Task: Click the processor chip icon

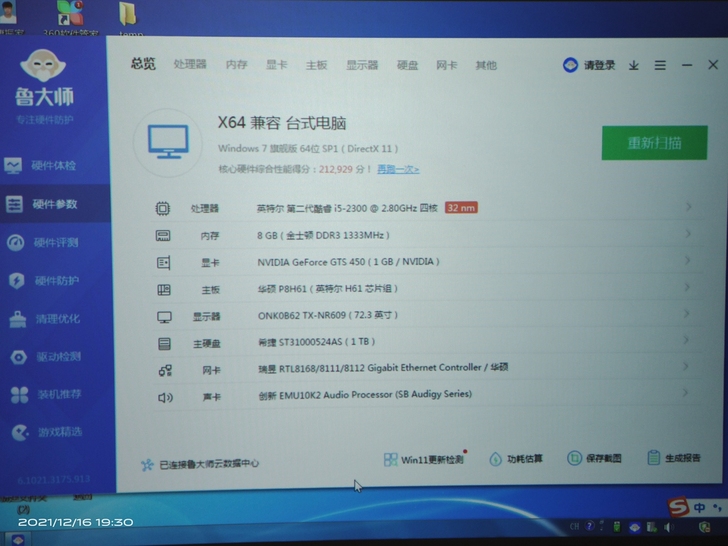Action: pyautogui.click(x=162, y=208)
